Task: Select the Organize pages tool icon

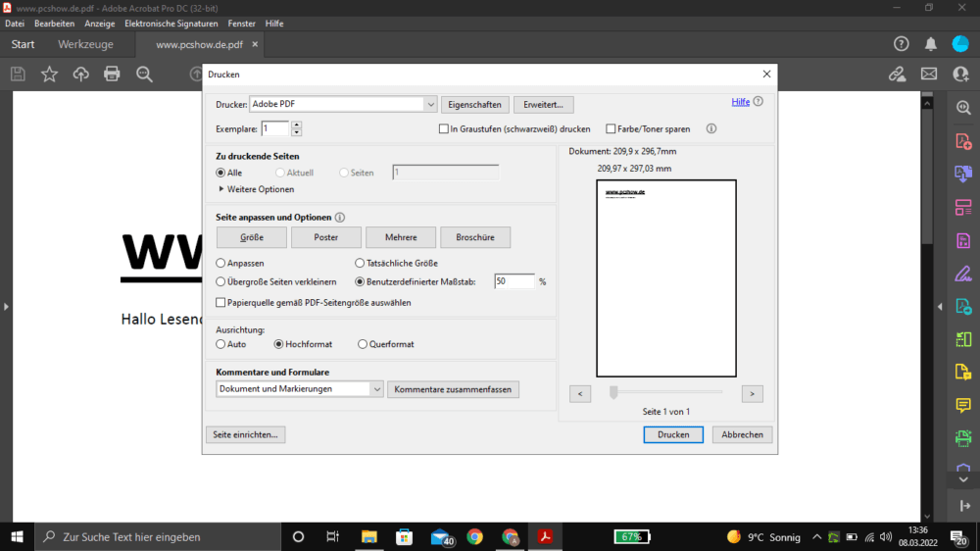Action: 963,208
